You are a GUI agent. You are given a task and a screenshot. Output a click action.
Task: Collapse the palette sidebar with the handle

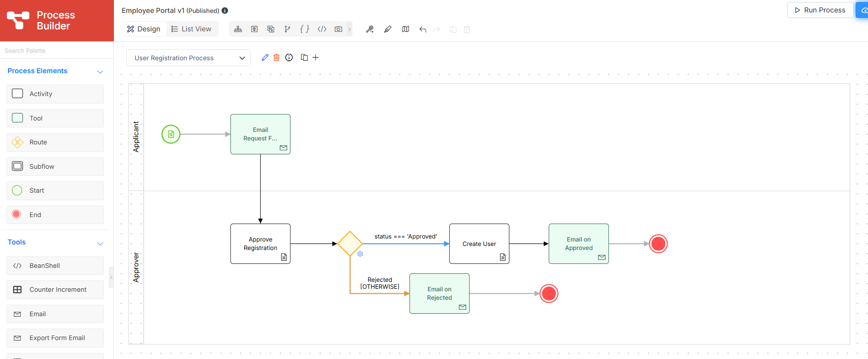click(x=111, y=277)
